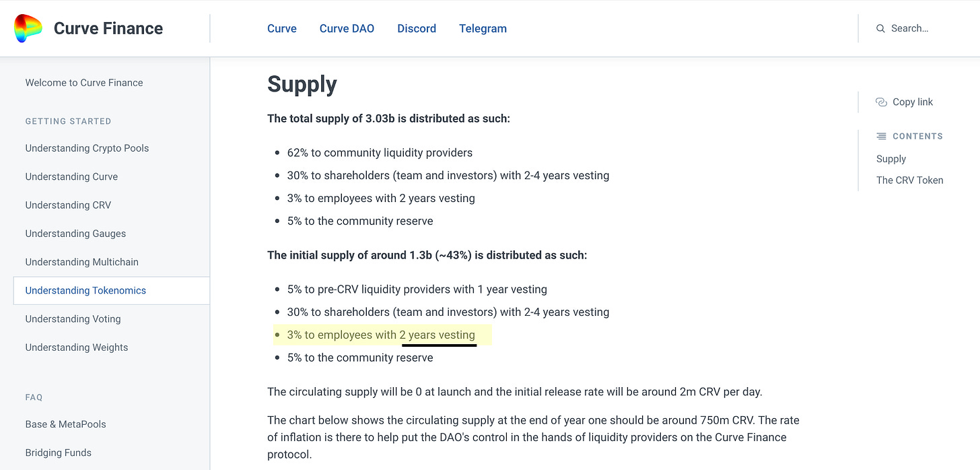Jump to Supply in contents
980x470 pixels.
click(x=891, y=159)
